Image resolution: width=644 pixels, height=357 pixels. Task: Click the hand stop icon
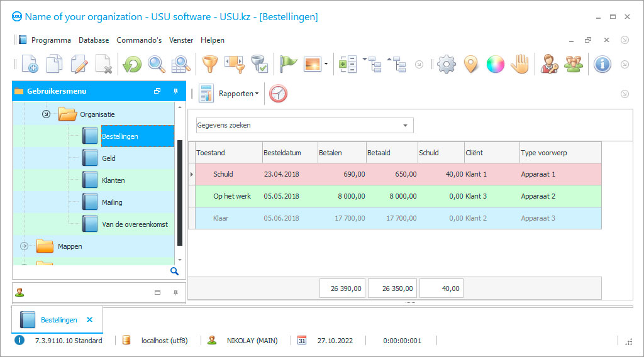520,64
